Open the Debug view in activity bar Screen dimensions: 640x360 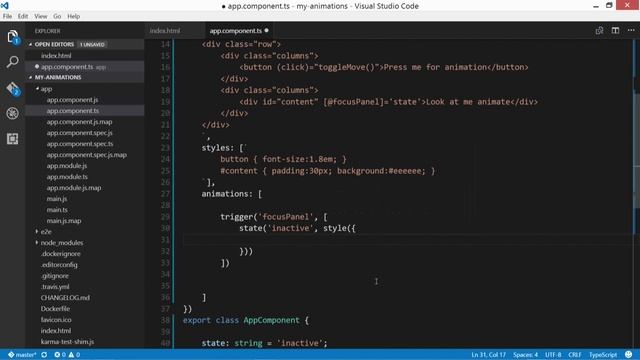point(13,113)
